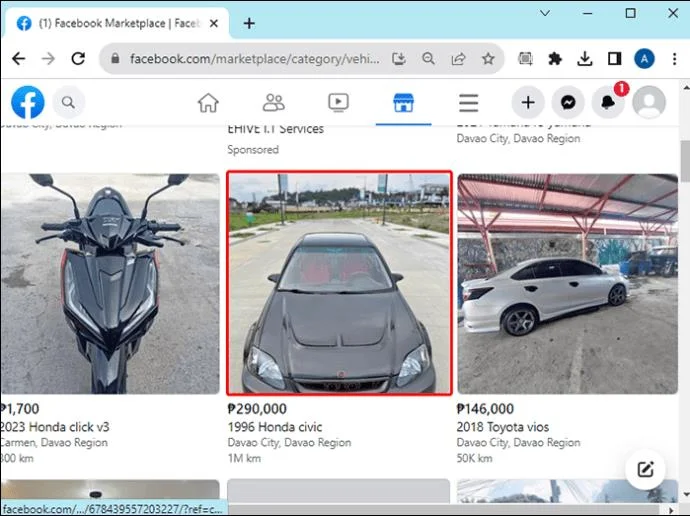690x516 pixels.
Task: Open the browser Downloads icon
Action: tap(585, 59)
